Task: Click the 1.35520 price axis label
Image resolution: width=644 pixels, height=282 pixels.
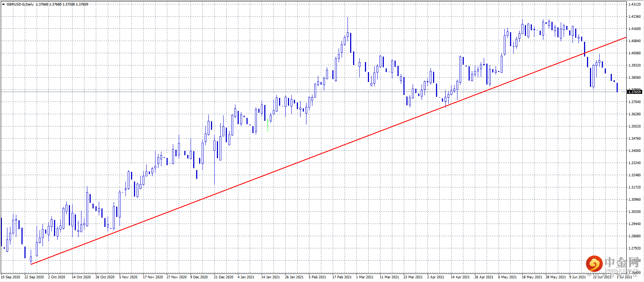Action: point(634,126)
